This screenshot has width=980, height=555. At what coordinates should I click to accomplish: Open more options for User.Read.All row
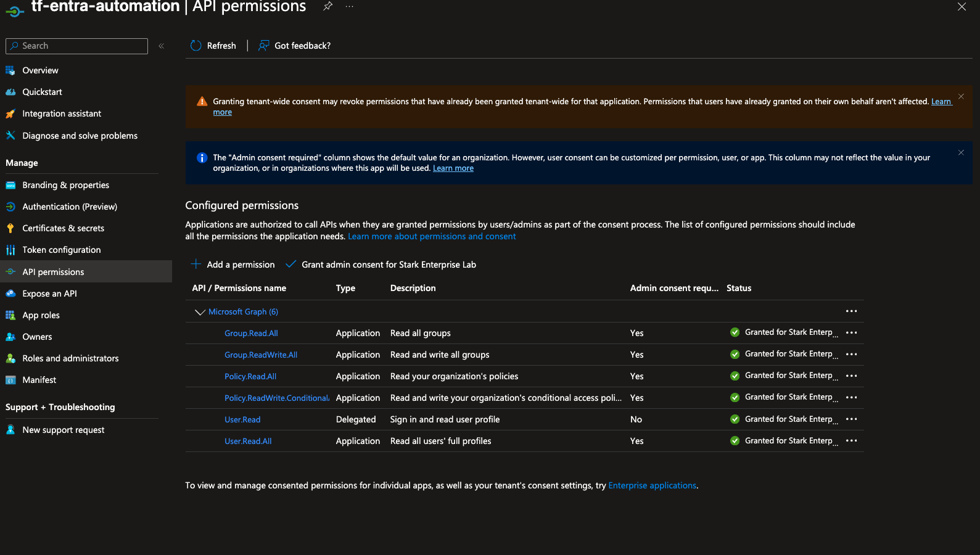[x=851, y=440]
